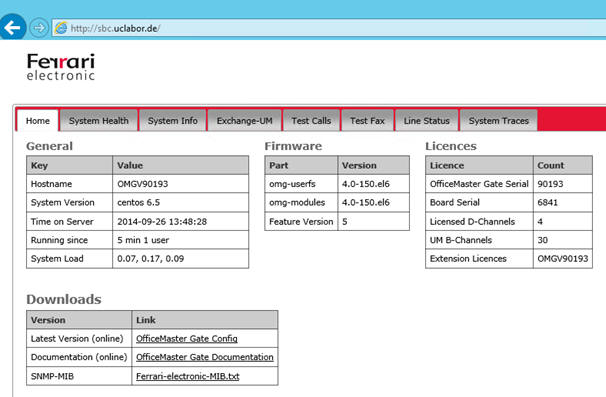Image resolution: width=606 pixels, height=397 pixels.
Task: Open the OfficeMaster Gate Documentation link
Action: tap(204, 357)
